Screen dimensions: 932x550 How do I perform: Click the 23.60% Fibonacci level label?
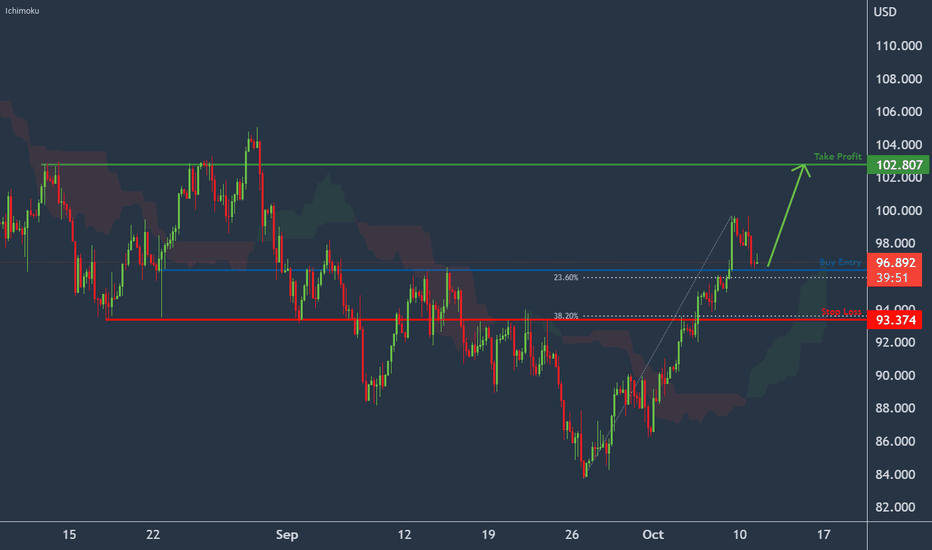point(565,277)
